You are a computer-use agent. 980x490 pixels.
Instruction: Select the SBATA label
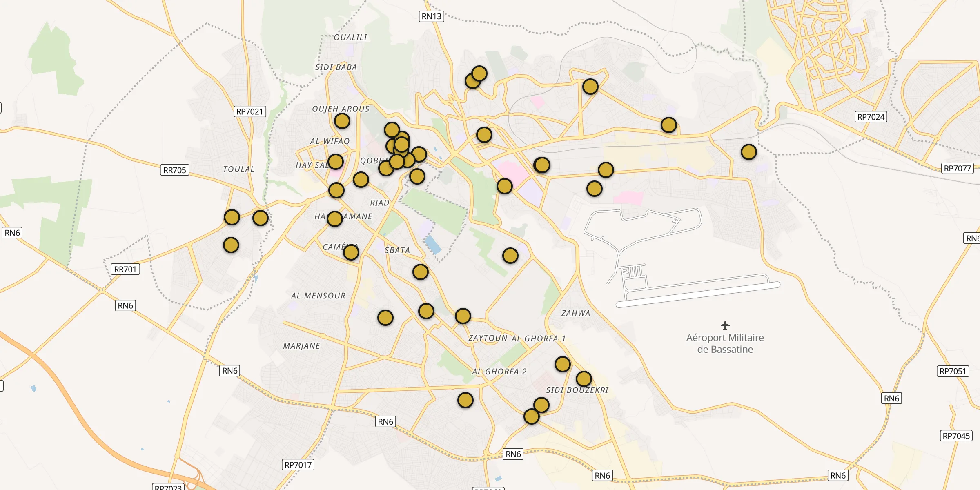pyautogui.click(x=397, y=250)
